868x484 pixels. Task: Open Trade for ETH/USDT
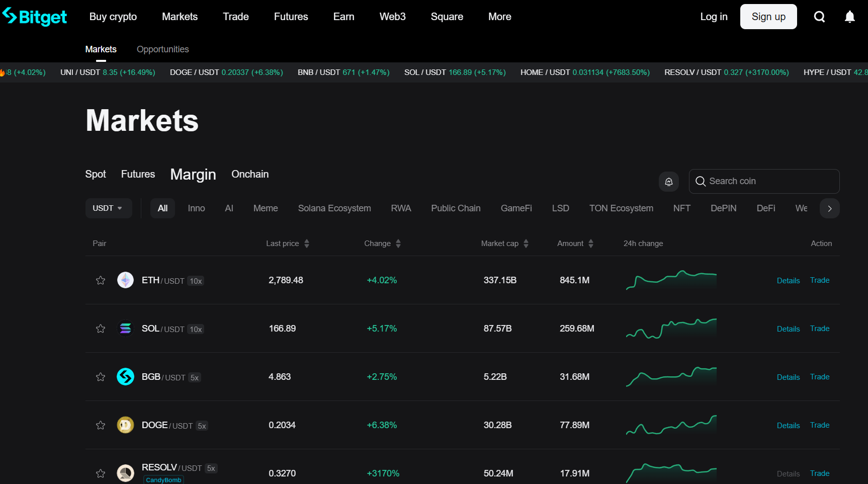pos(820,280)
